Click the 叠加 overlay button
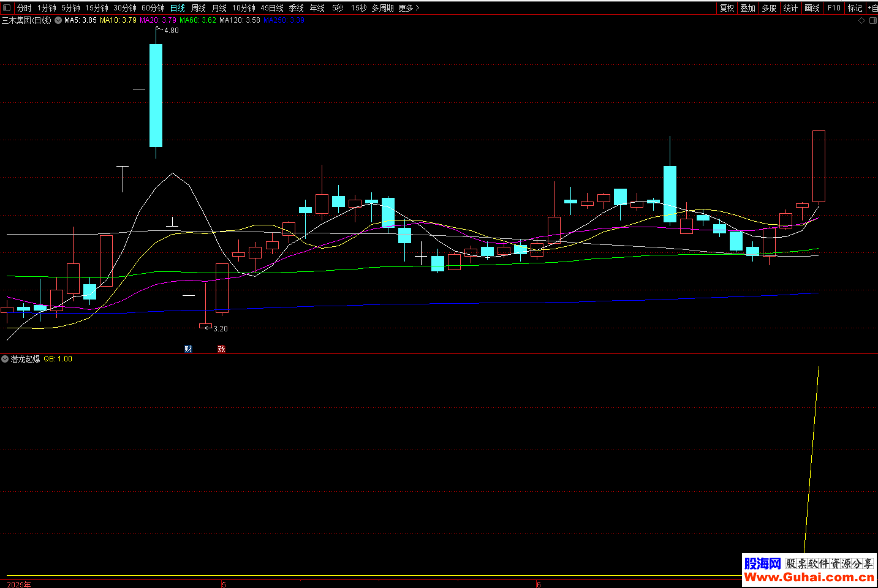This screenshot has width=878, height=588. (748, 8)
